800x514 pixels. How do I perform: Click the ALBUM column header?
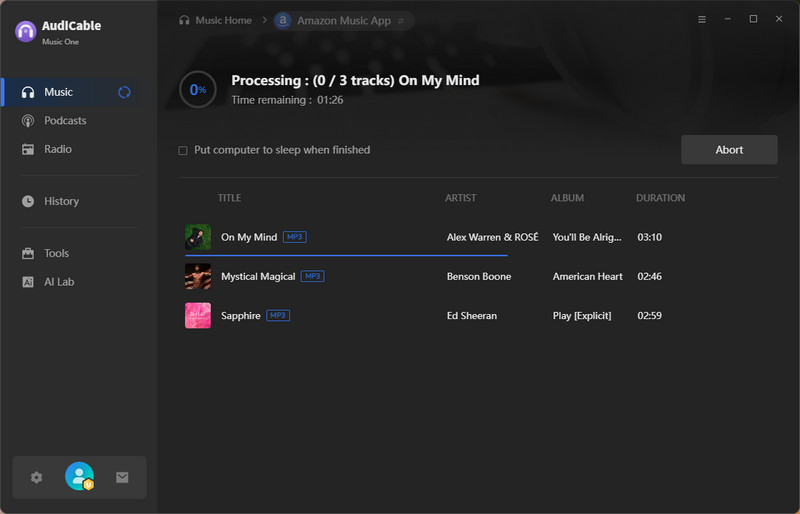567,198
